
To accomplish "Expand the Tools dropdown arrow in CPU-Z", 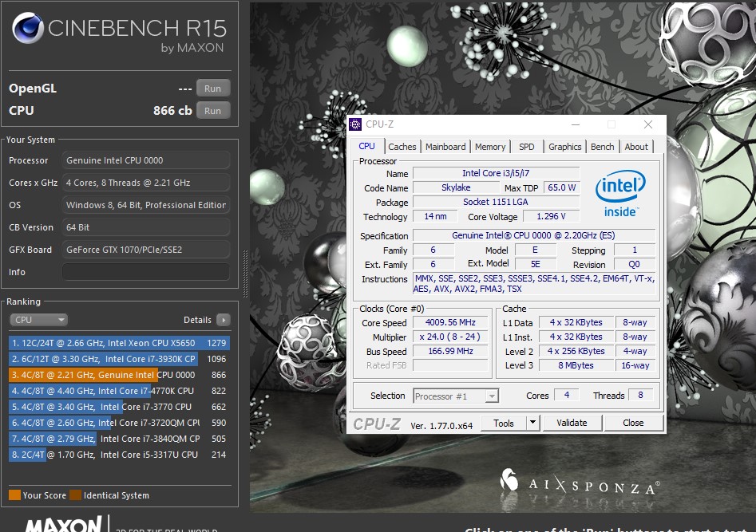I will [x=532, y=423].
